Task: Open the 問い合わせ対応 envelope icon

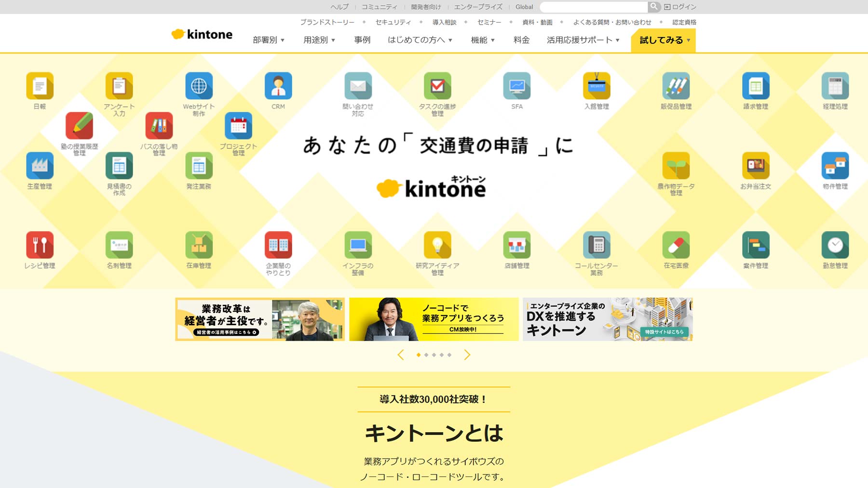Action: point(358,86)
